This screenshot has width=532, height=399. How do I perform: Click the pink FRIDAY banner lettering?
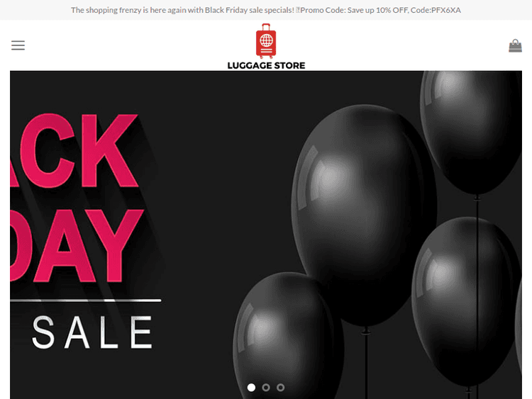click(77, 246)
